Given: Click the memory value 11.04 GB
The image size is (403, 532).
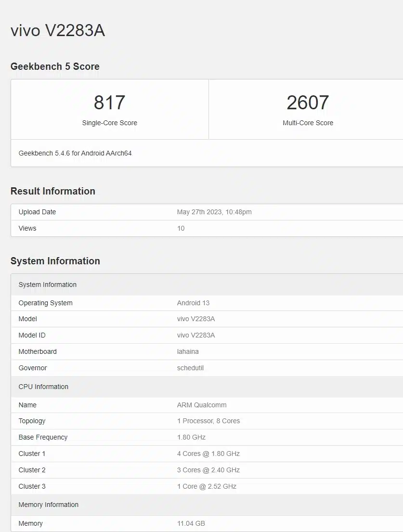Looking at the screenshot, I should tap(191, 523).
